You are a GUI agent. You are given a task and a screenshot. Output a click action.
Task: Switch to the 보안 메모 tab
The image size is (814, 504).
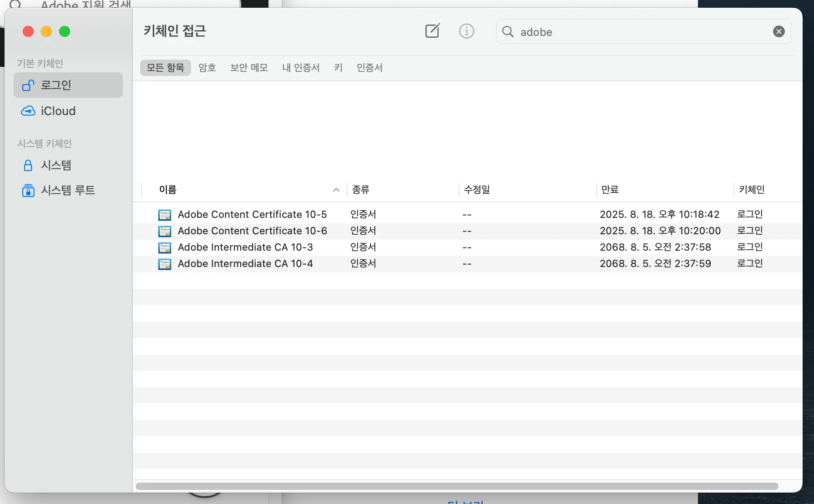coord(249,68)
